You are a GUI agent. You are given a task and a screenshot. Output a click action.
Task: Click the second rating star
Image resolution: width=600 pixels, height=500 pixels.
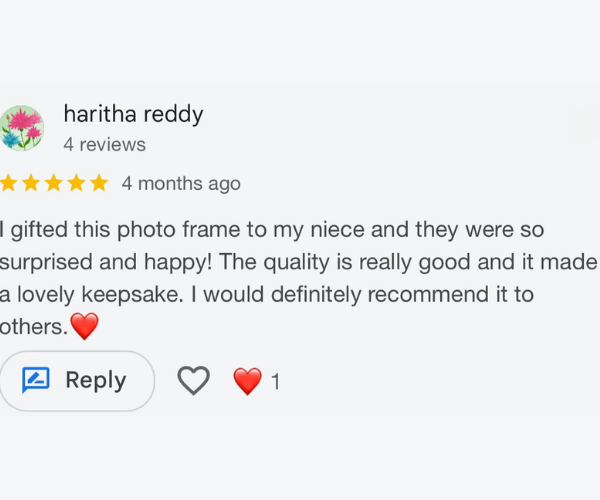click(31, 183)
